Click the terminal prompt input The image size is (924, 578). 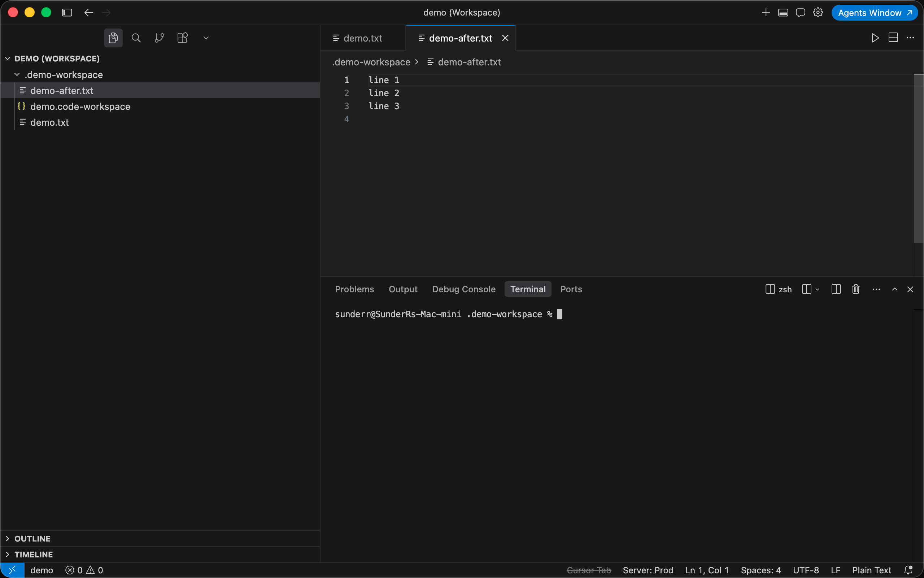coord(560,314)
